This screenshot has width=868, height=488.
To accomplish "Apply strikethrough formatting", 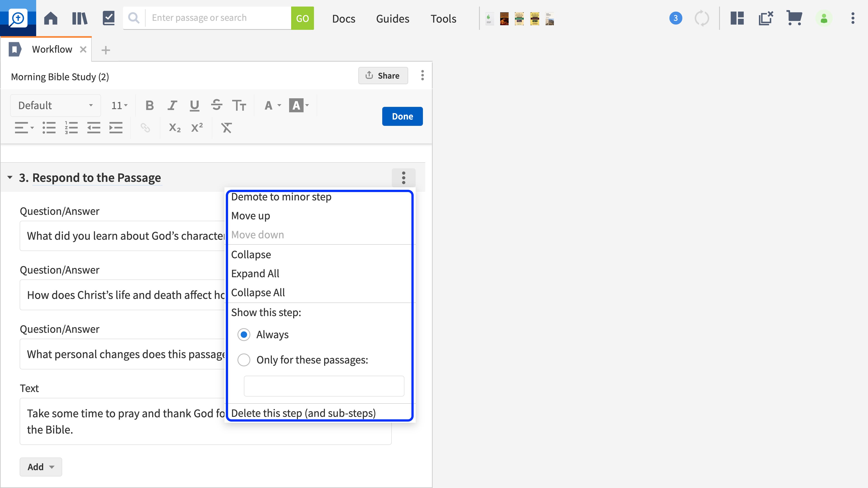I will click(217, 106).
